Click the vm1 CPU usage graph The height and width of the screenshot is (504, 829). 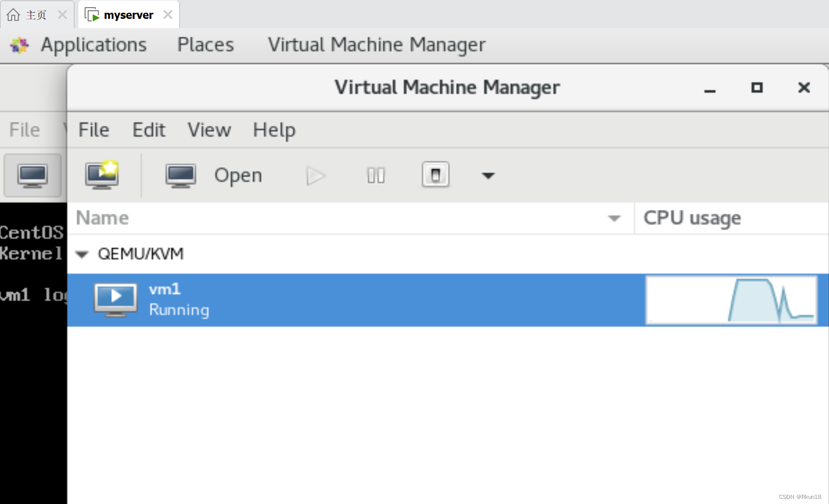pos(732,300)
